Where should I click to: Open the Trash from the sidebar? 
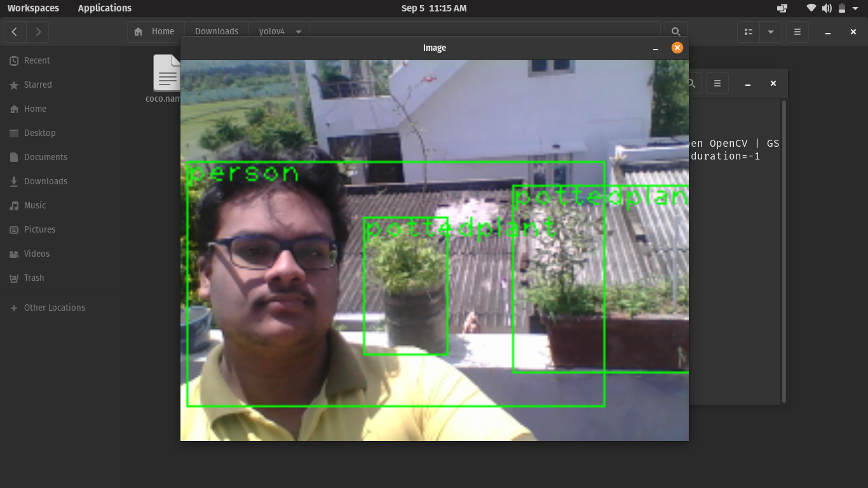[x=34, y=278]
